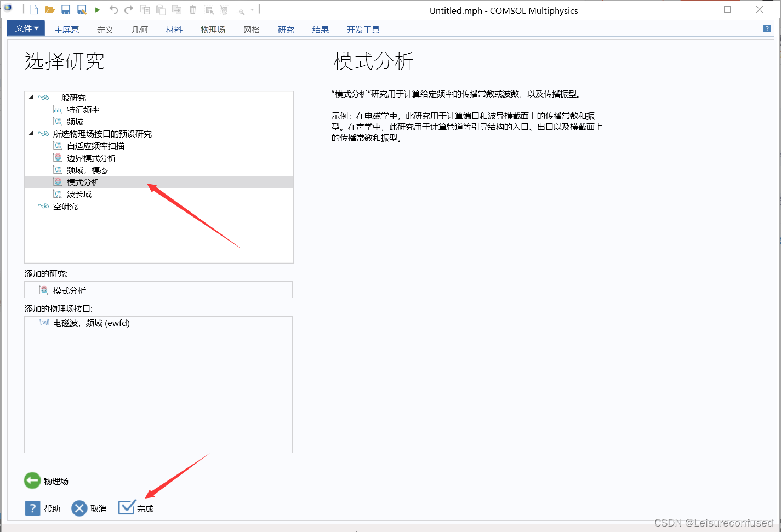
Task: Click the Copy icon in quick toolbar
Action: (x=145, y=9)
